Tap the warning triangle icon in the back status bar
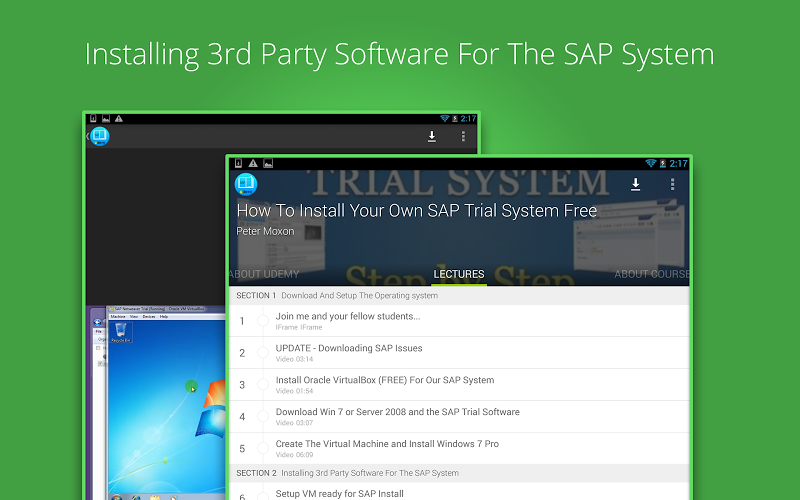Screen dimensions: 800x500 tap(119, 119)
